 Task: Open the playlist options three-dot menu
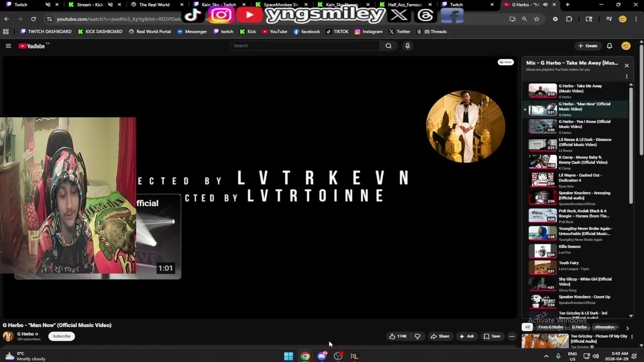(x=626, y=76)
